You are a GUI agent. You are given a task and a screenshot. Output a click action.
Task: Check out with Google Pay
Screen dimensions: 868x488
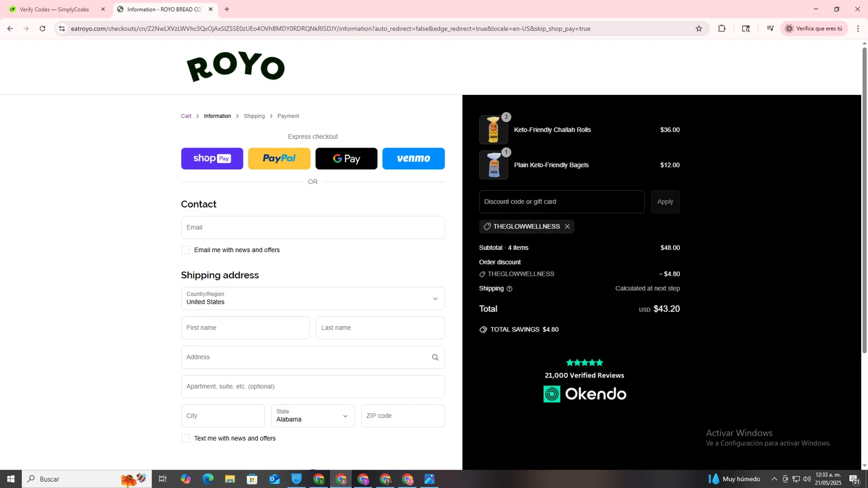[346, 158]
